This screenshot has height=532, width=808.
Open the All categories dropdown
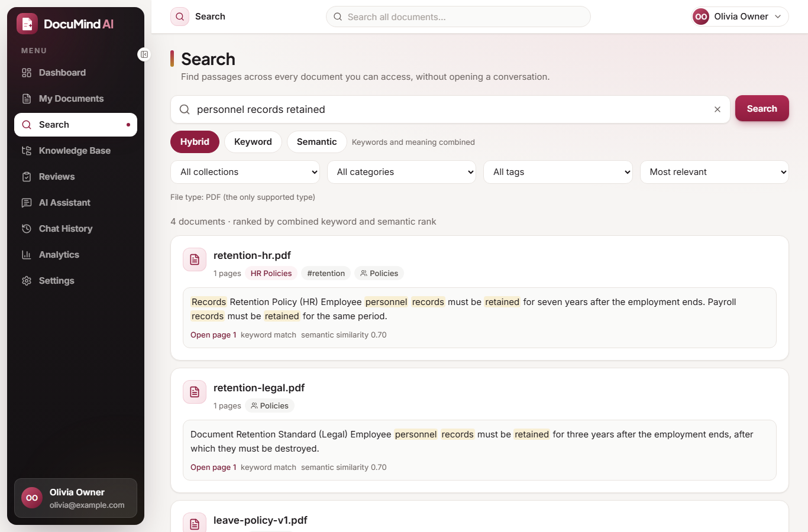402,172
